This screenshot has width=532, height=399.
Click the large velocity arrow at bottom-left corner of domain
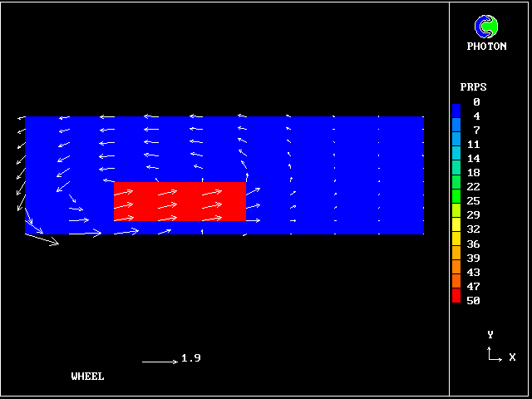pos(42,239)
